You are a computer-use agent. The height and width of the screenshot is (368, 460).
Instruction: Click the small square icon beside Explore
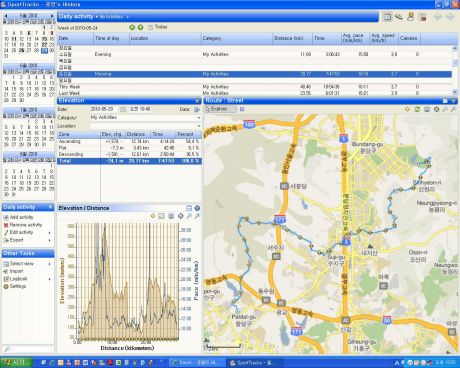coord(242,109)
